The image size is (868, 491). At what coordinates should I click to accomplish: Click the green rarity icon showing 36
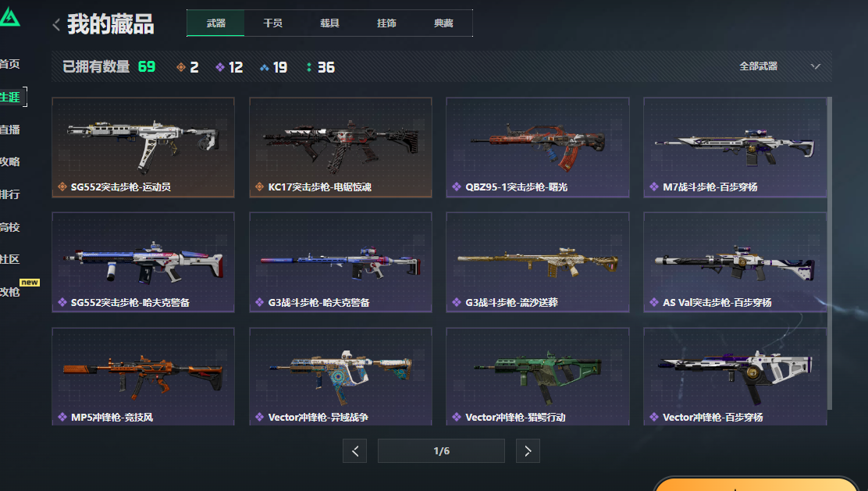[309, 68]
